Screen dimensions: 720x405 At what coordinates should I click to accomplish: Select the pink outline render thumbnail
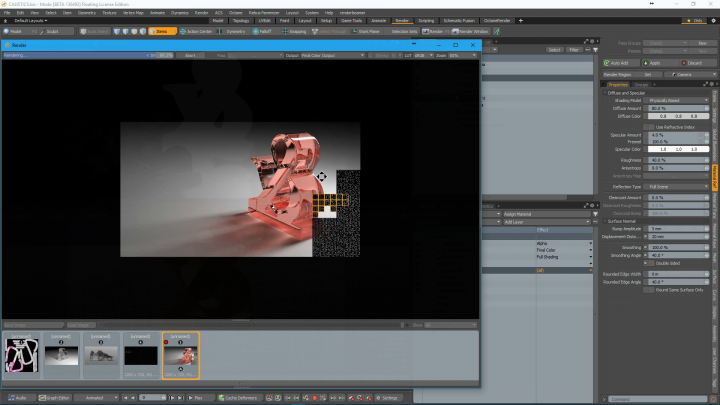(21, 353)
